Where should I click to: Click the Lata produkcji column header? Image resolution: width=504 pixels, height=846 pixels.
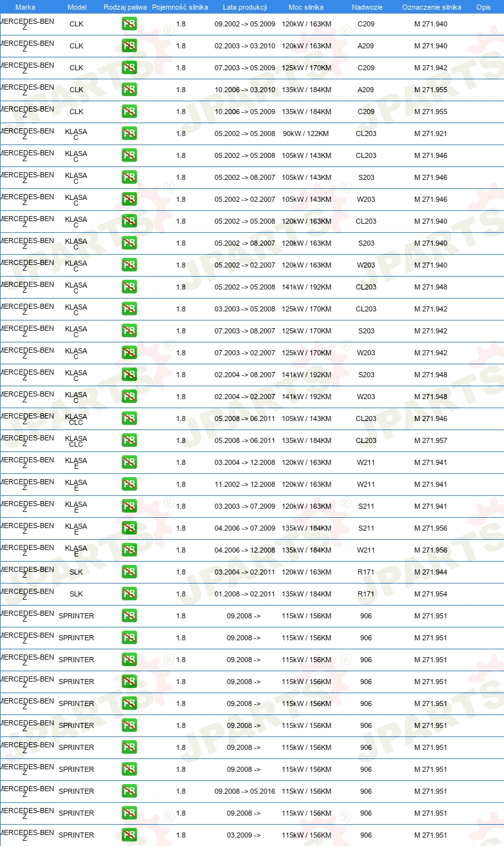[245, 7]
